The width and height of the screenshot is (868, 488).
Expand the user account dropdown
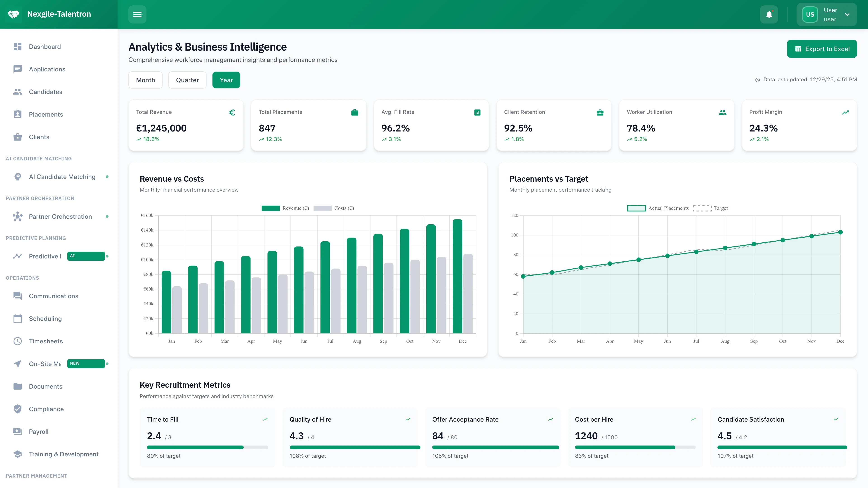click(848, 14)
